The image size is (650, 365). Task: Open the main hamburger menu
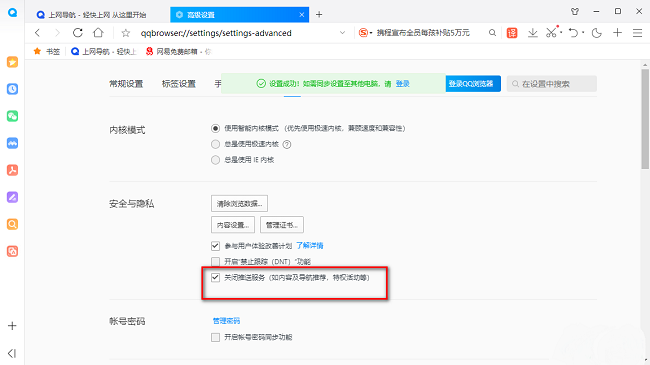click(x=638, y=33)
